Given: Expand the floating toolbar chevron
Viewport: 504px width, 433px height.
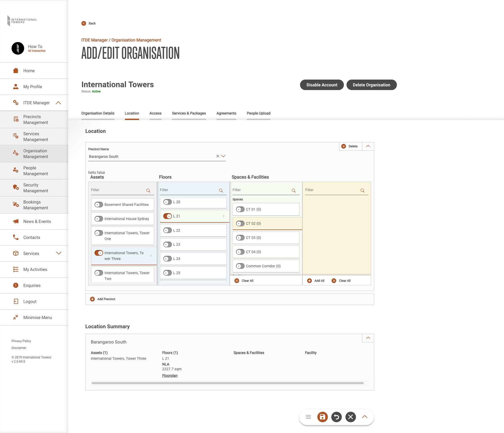Looking at the screenshot, I should pyautogui.click(x=365, y=417).
